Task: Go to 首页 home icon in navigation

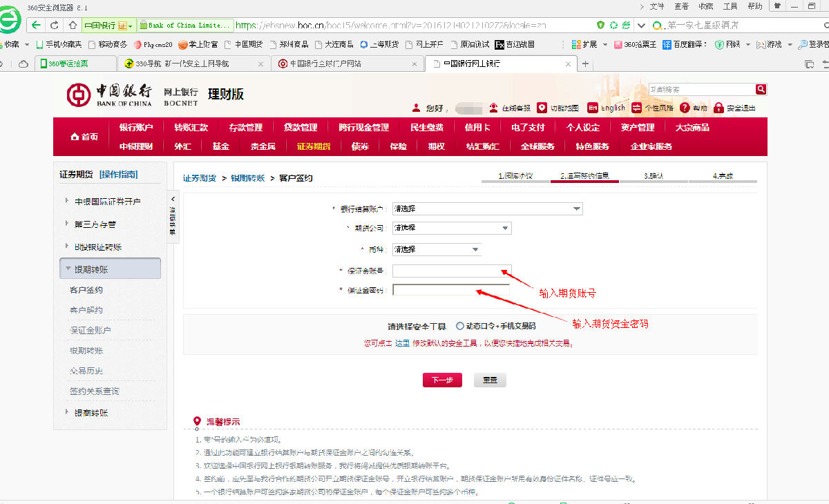Action: pos(75,137)
